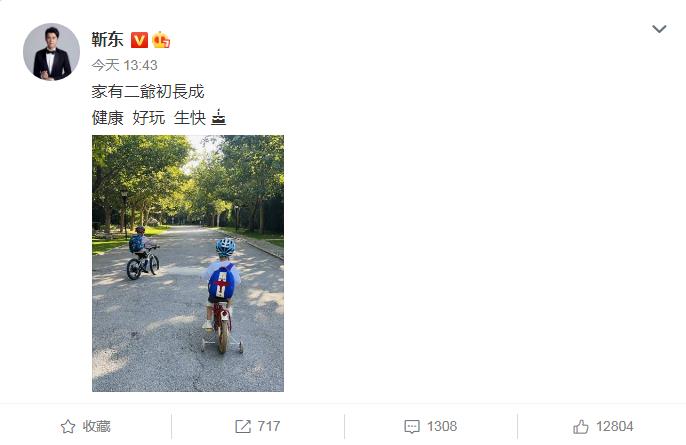Click the 1308 comment count

pyautogui.click(x=442, y=426)
